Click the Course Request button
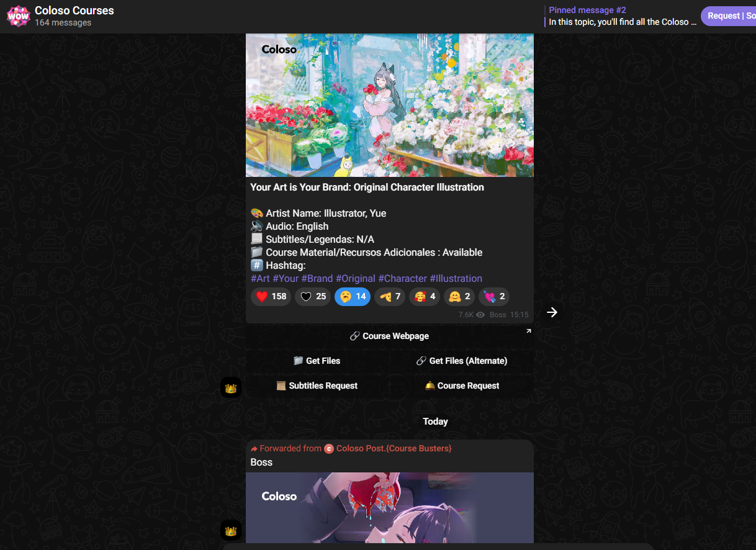The image size is (756, 550). [x=462, y=385]
